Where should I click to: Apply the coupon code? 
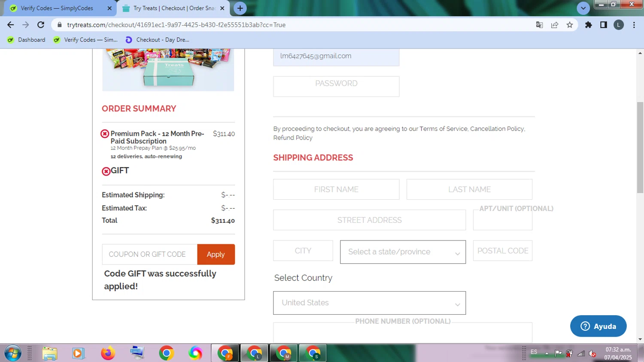(216, 254)
